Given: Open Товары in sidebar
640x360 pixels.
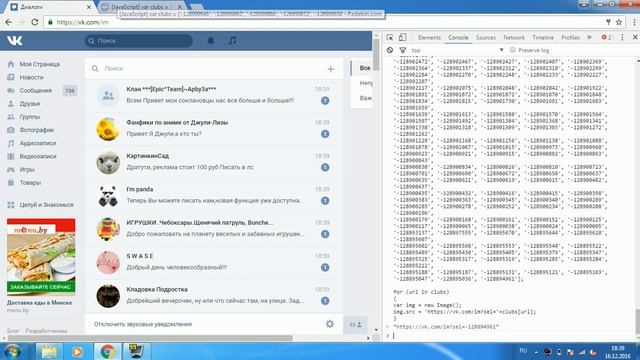Looking at the screenshot, I should (30, 182).
